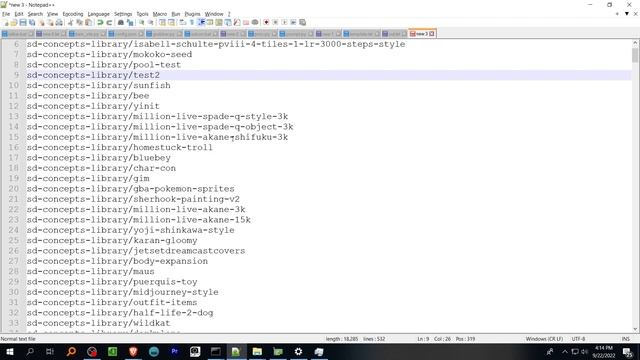Click the Print toolbar icon
640x360 pixels.
pos(59,22)
